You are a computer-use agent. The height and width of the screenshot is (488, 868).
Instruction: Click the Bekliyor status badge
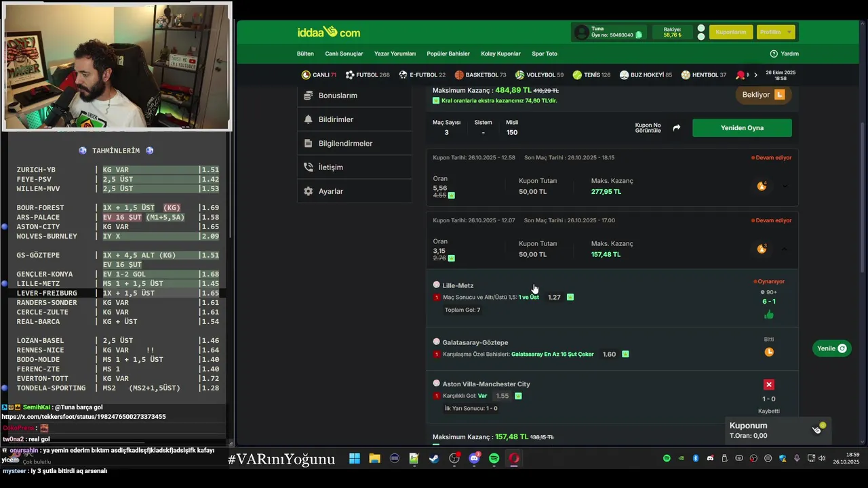point(763,95)
